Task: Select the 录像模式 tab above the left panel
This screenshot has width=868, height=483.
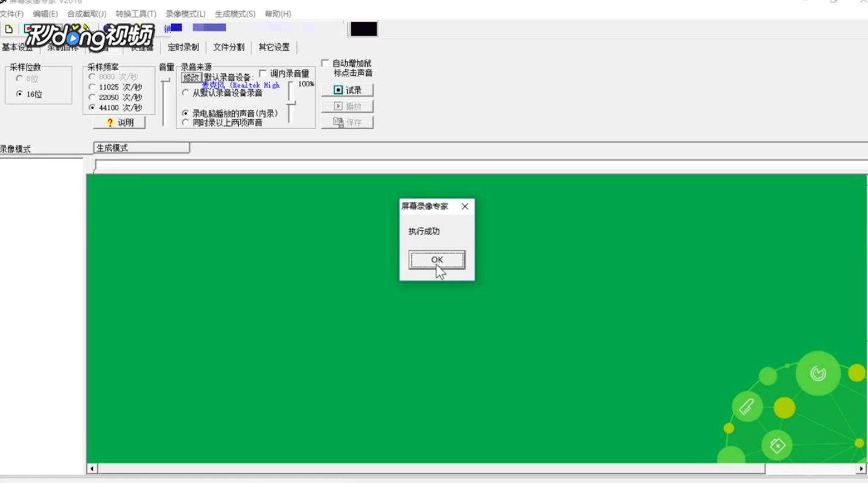Action: click(16, 149)
